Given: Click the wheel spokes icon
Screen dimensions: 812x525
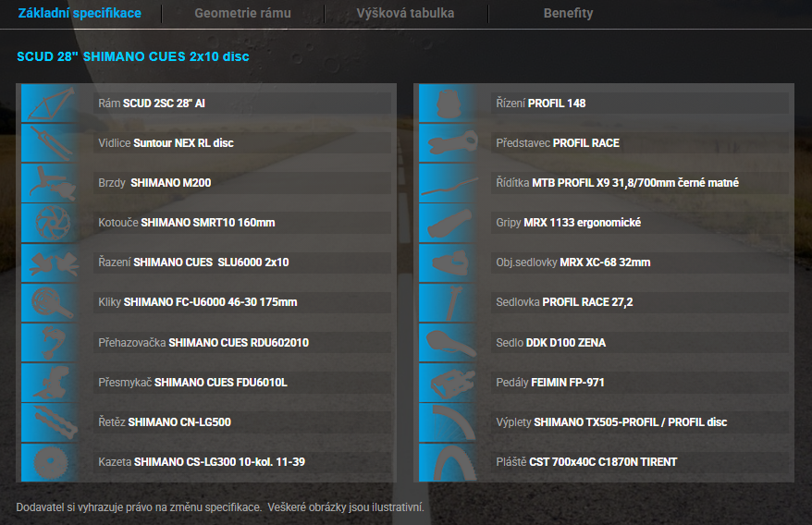Looking at the screenshot, I should (x=448, y=422).
